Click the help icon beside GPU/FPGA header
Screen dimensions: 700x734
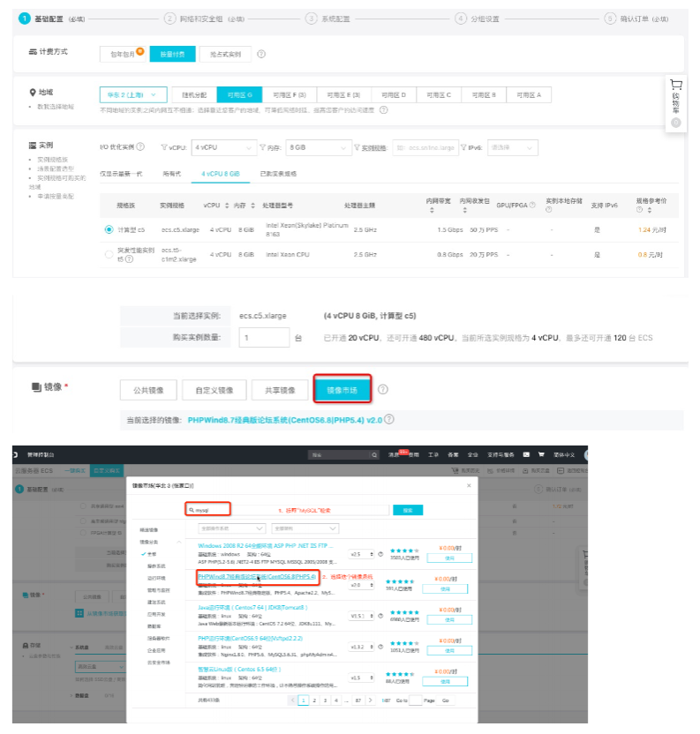coord(532,205)
